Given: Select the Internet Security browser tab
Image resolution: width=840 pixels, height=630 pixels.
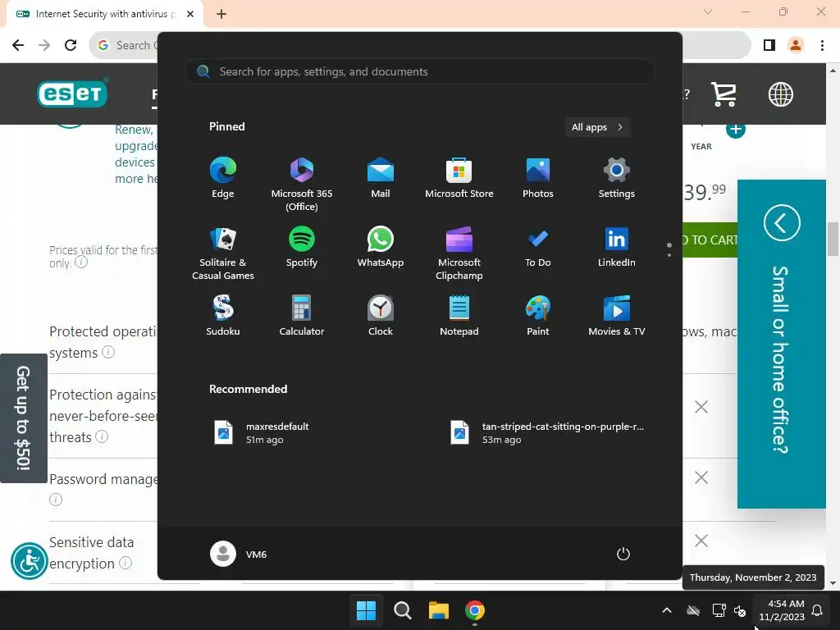Looking at the screenshot, I should coord(104,14).
